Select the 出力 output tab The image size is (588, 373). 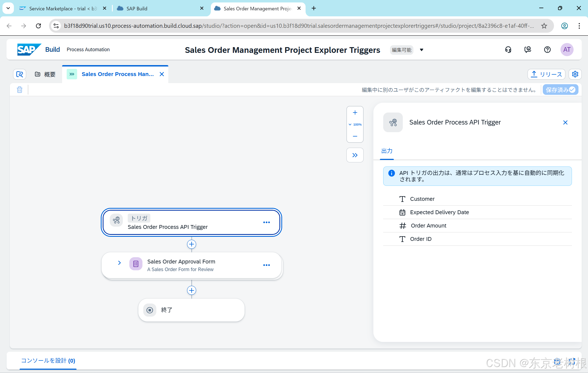click(x=387, y=151)
